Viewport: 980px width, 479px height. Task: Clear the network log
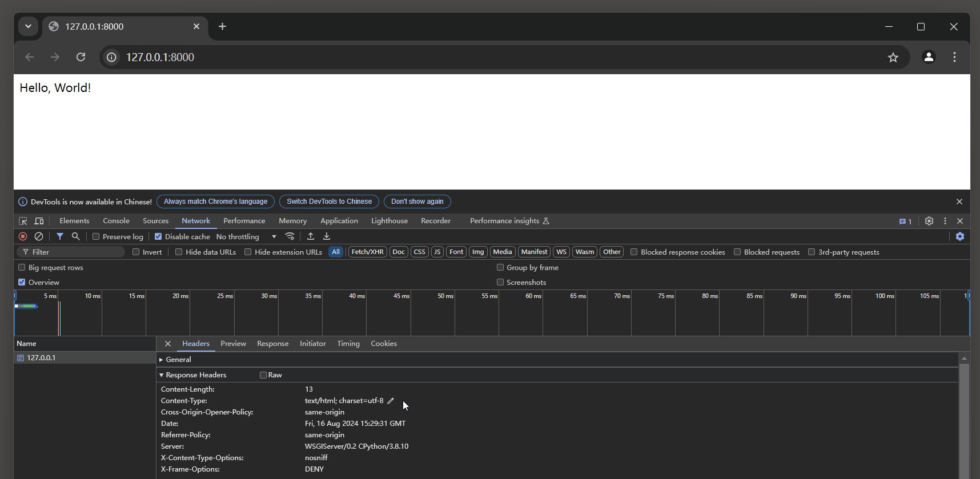point(39,236)
